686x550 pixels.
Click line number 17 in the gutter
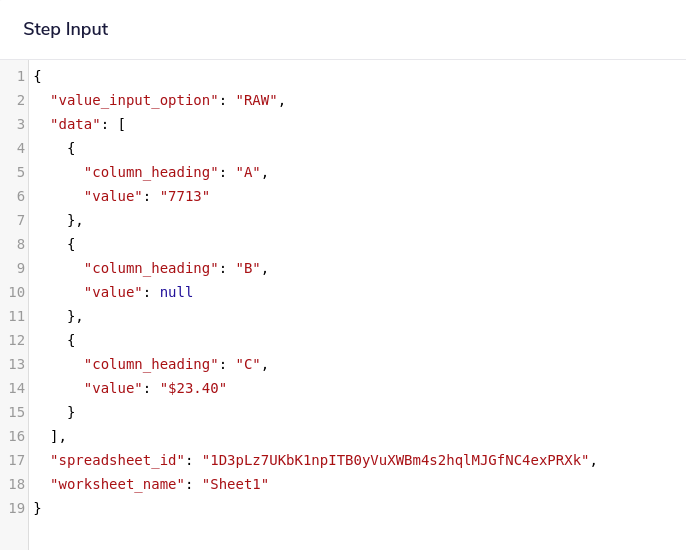(16, 460)
